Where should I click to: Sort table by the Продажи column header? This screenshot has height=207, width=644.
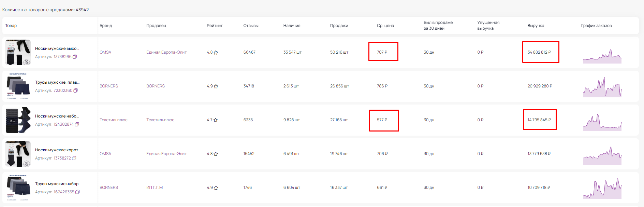[339, 26]
